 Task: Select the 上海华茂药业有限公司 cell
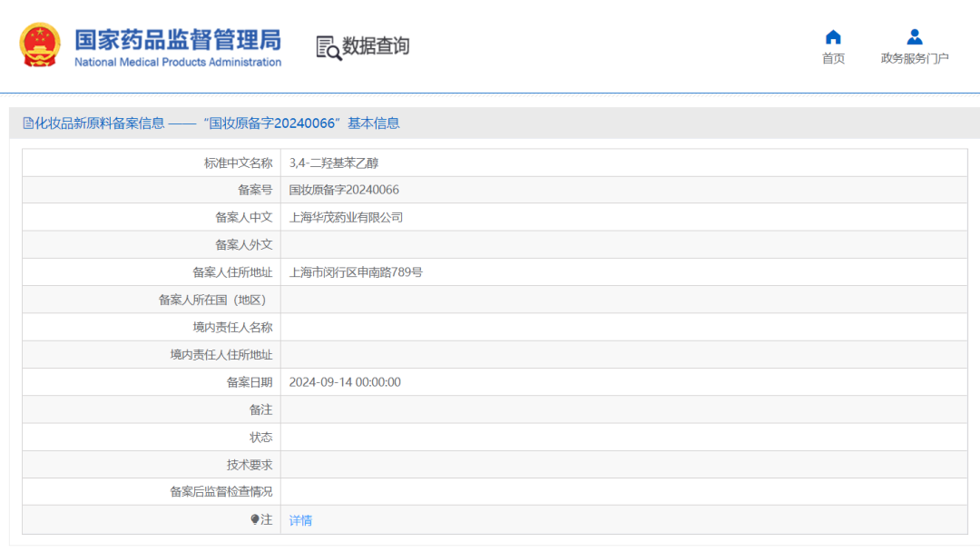point(346,218)
